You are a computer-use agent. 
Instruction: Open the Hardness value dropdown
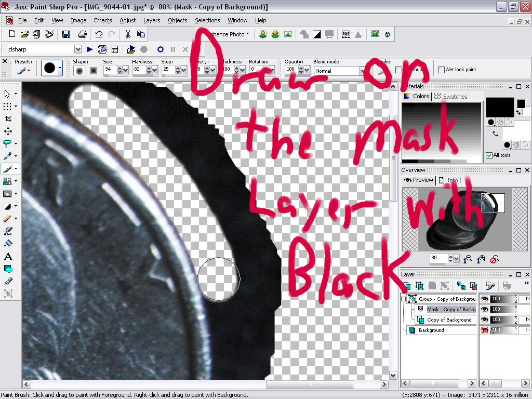[x=155, y=70]
